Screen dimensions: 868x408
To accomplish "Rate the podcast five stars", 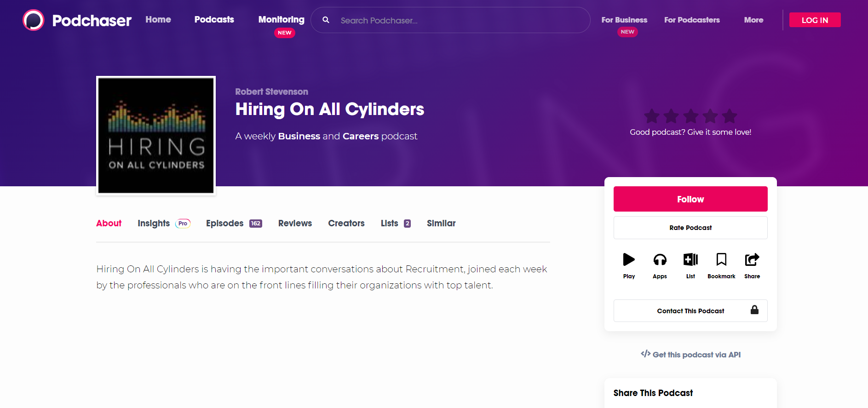I will (x=729, y=116).
